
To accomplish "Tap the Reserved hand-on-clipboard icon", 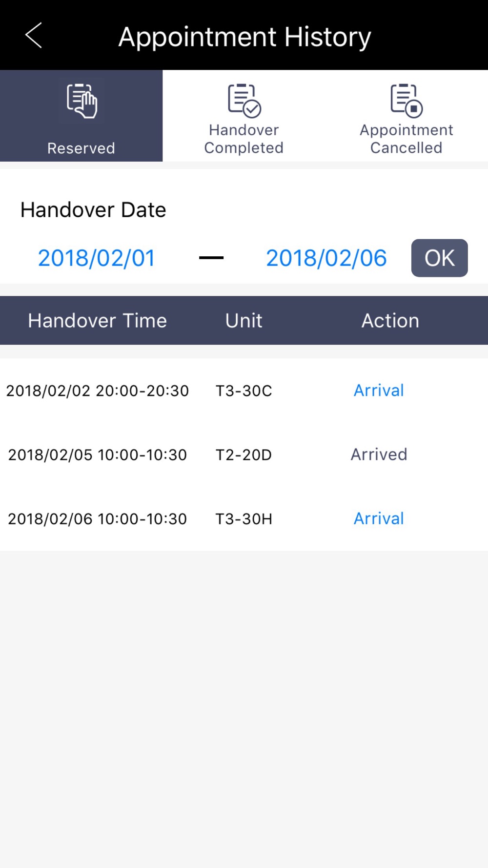I will pos(81,101).
